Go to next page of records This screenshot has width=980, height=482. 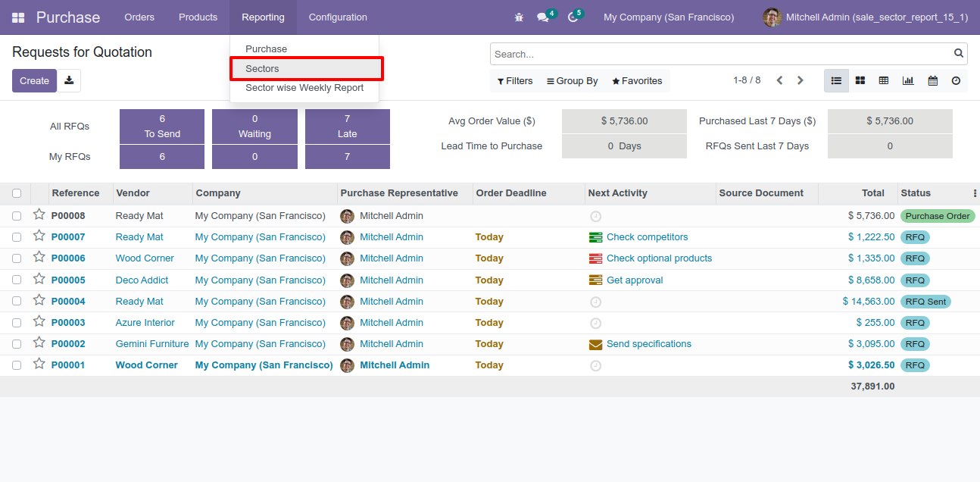click(x=801, y=80)
